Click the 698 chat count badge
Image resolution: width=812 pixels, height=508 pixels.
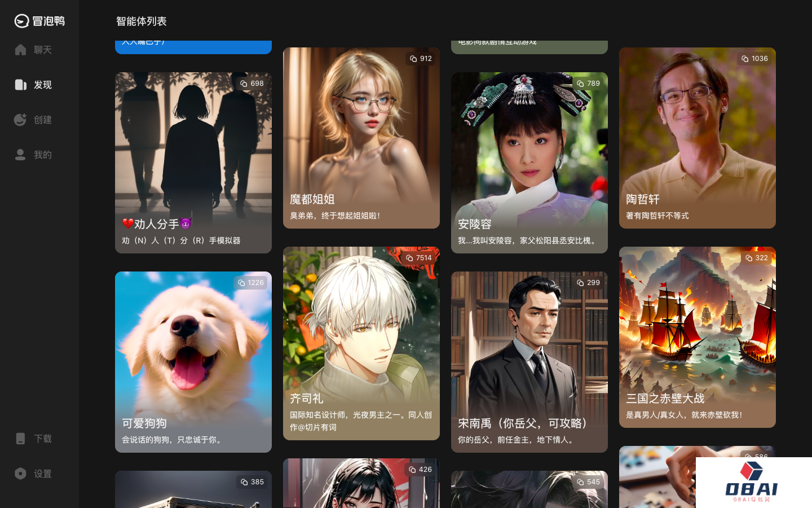click(252, 84)
